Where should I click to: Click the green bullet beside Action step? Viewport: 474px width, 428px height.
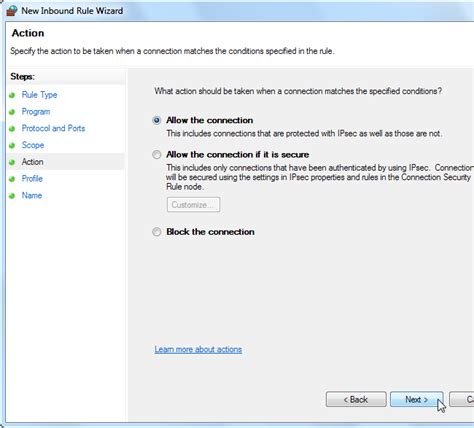12,162
